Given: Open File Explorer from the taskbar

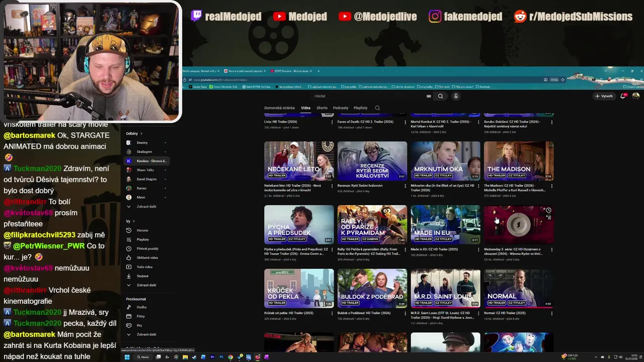Looking at the screenshot, I should (x=185, y=357).
